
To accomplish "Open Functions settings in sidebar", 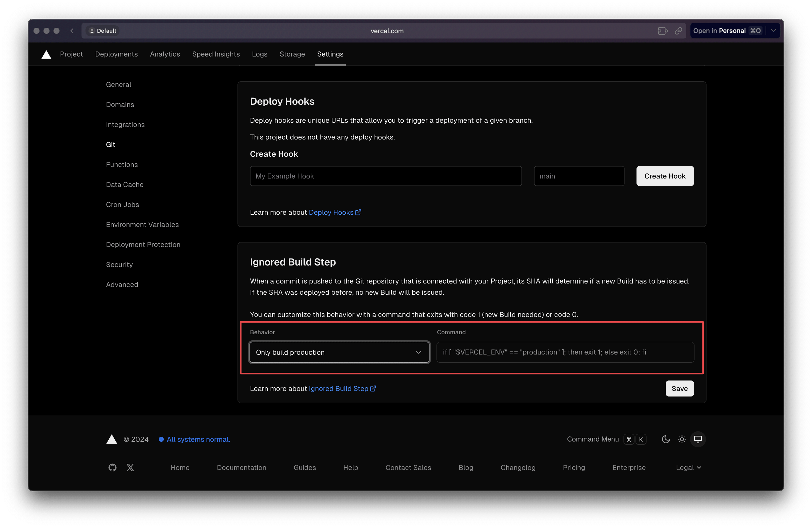I will click(122, 164).
